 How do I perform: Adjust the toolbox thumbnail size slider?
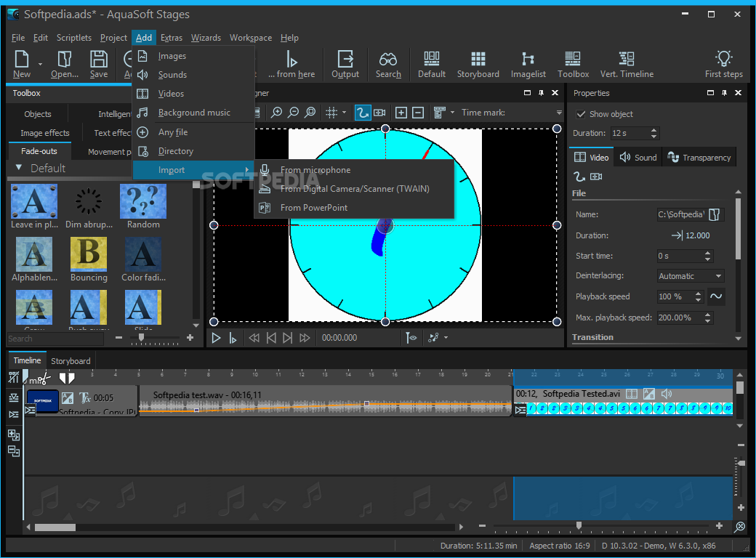point(141,339)
